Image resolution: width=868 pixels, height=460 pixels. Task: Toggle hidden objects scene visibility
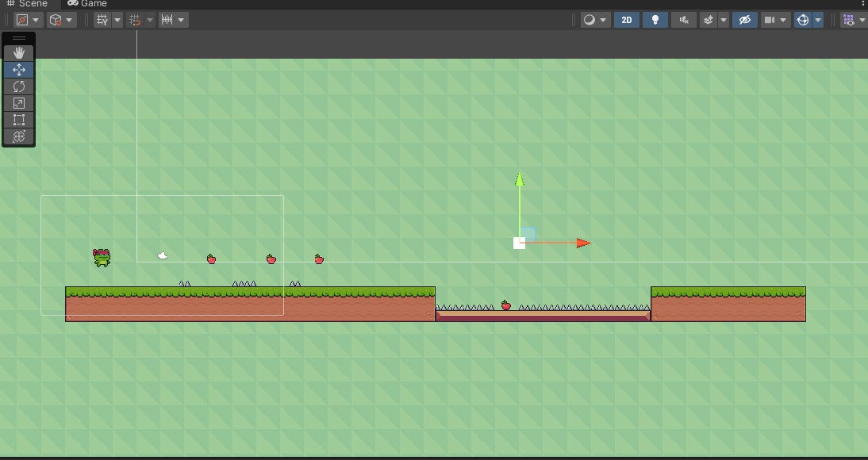(743, 20)
